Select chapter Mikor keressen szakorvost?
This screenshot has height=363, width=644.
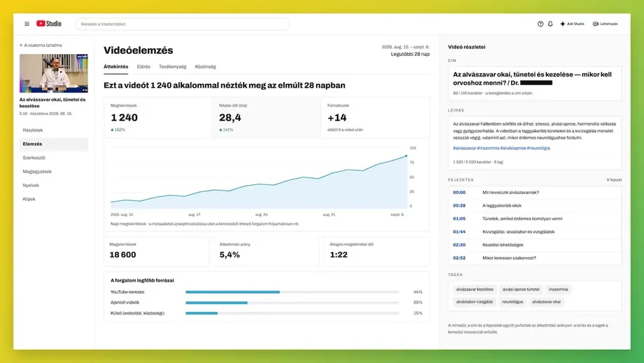click(509, 258)
